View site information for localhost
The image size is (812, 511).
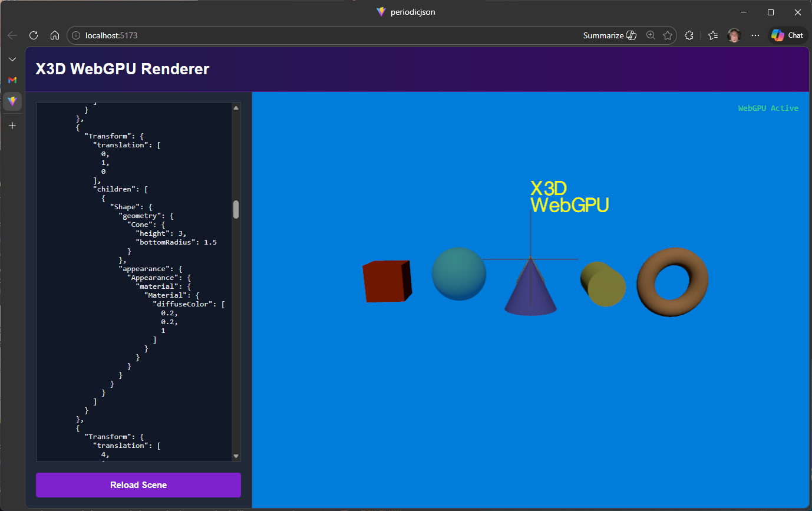pos(76,35)
